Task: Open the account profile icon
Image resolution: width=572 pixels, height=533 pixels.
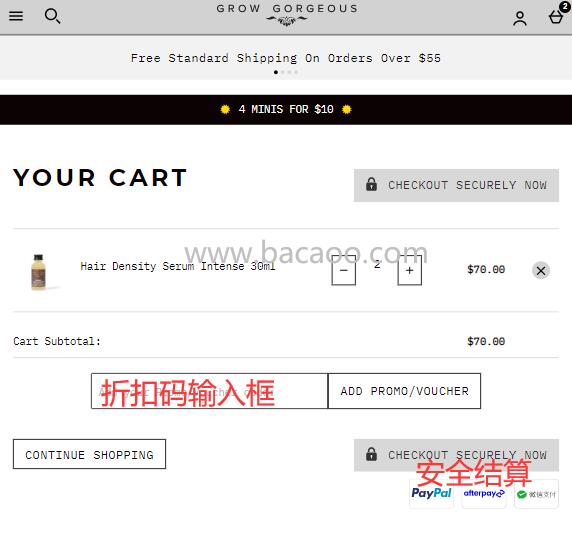Action: tap(520, 18)
